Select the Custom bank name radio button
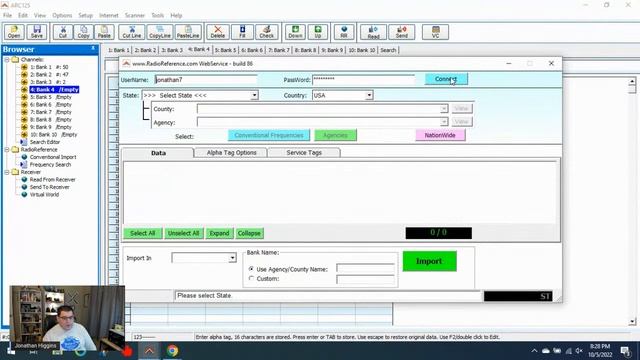The image size is (640, 360). (251, 278)
